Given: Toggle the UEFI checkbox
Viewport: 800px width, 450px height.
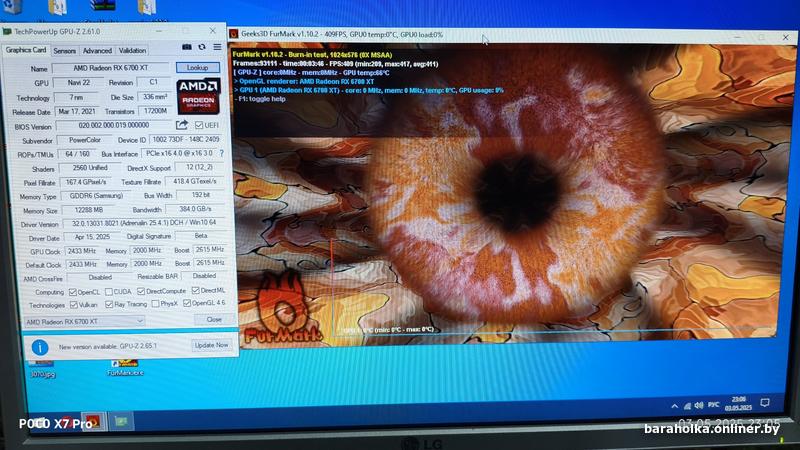Looking at the screenshot, I should (x=199, y=125).
